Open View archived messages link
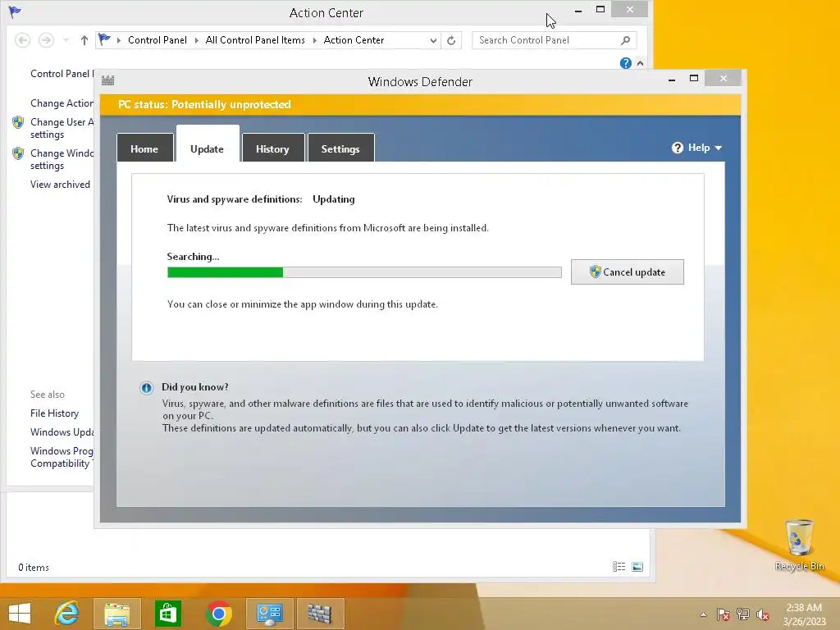This screenshot has width=840, height=630. coord(60,185)
